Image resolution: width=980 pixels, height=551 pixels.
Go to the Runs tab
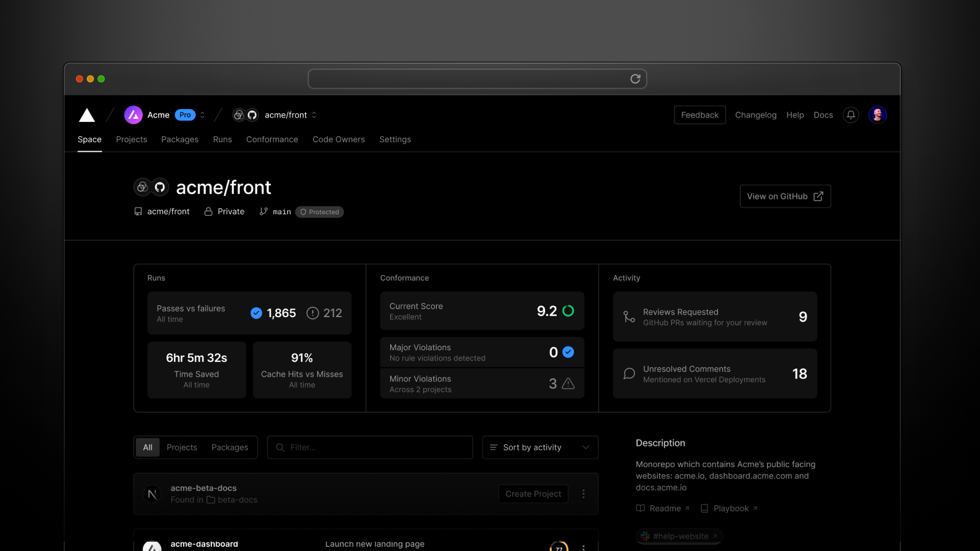coord(222,140)
